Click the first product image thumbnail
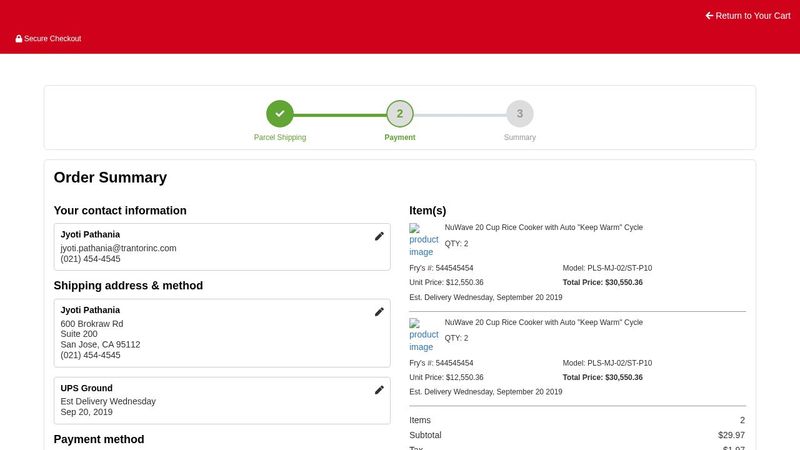Image resolution: width=800 pixels, height=450 pixels. (424, 240)
